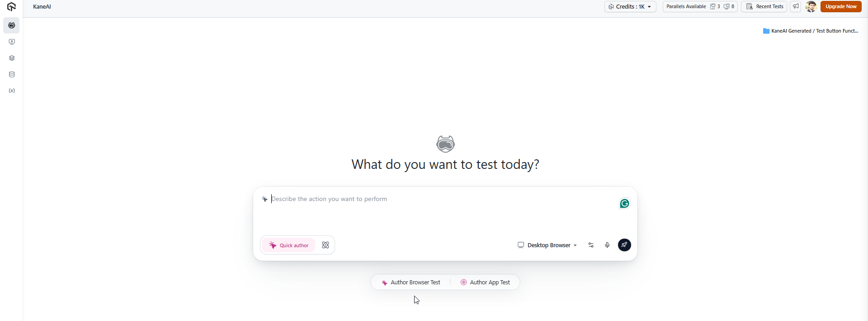The height and width of the screenshot is (321, 868).
Task: Expand the Credits dropdown
Action: point(630,6)
